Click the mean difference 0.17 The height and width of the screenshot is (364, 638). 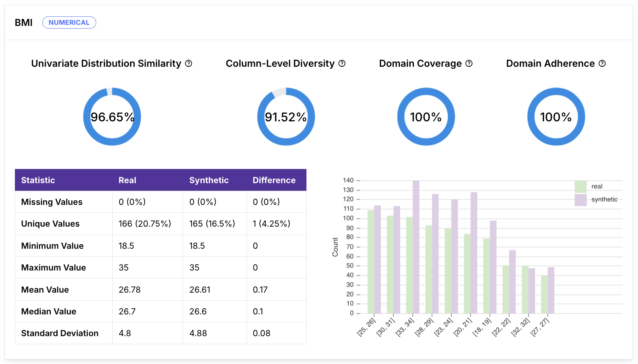(x=260, y=290)
